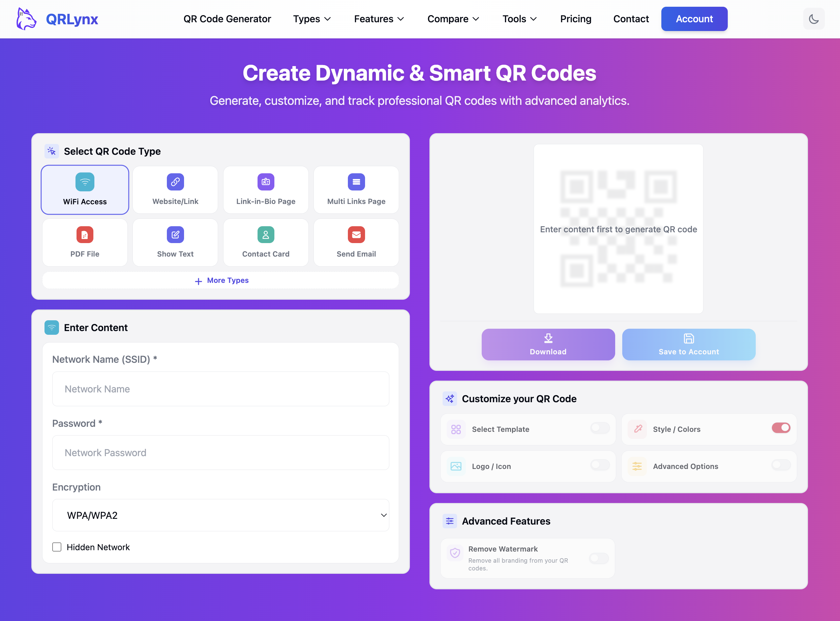Screen dimensions: 840x621
Task: Disable the Style / Colors toggle
Action: click(781, 428)
